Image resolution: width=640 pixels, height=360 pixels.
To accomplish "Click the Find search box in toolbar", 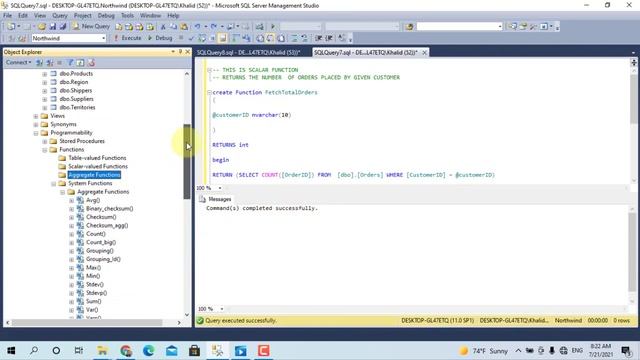I will (x=459, y=27).
